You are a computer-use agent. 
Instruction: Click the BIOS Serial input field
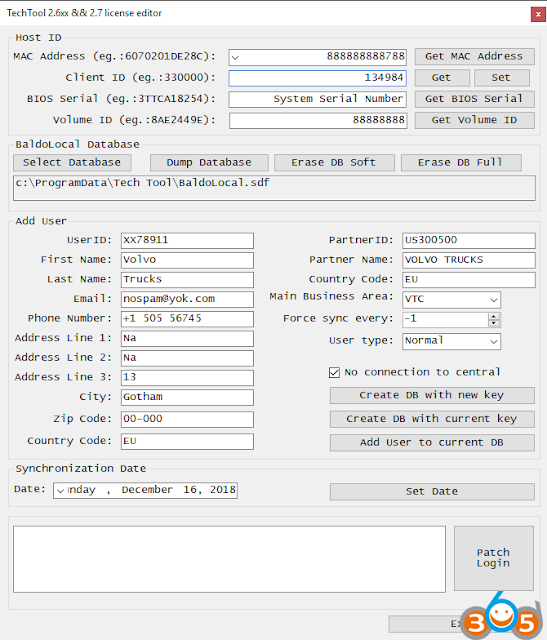[317, 99]
